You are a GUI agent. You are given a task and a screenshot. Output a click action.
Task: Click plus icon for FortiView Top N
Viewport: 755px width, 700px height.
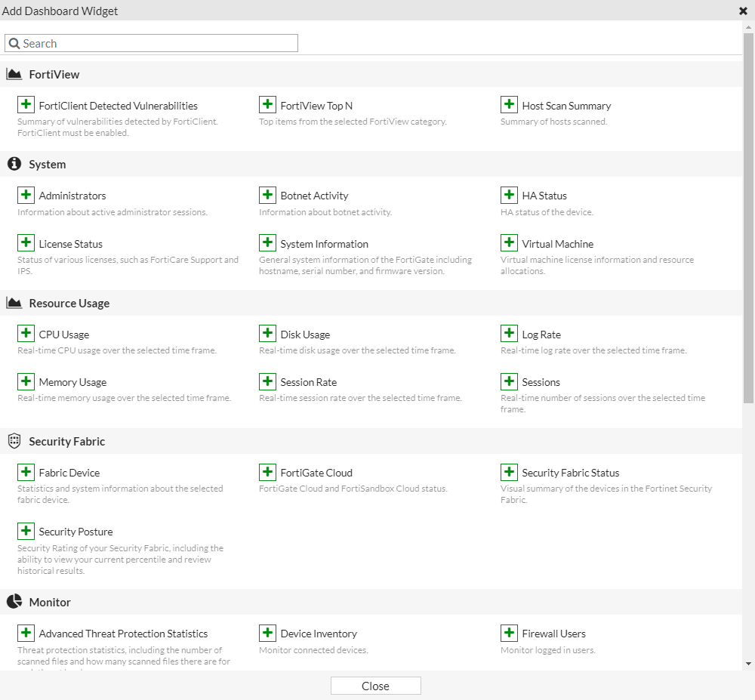pos(268,105)
